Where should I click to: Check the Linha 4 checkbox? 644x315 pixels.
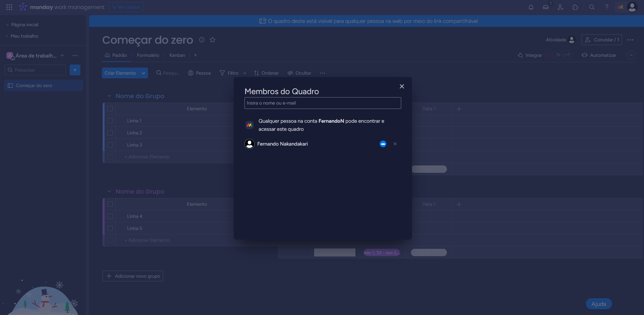click(x=110, y=216)
